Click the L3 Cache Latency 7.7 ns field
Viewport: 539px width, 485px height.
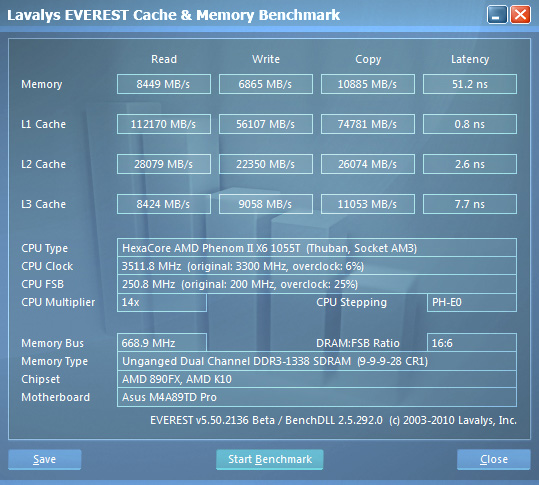tap(470, 204)
